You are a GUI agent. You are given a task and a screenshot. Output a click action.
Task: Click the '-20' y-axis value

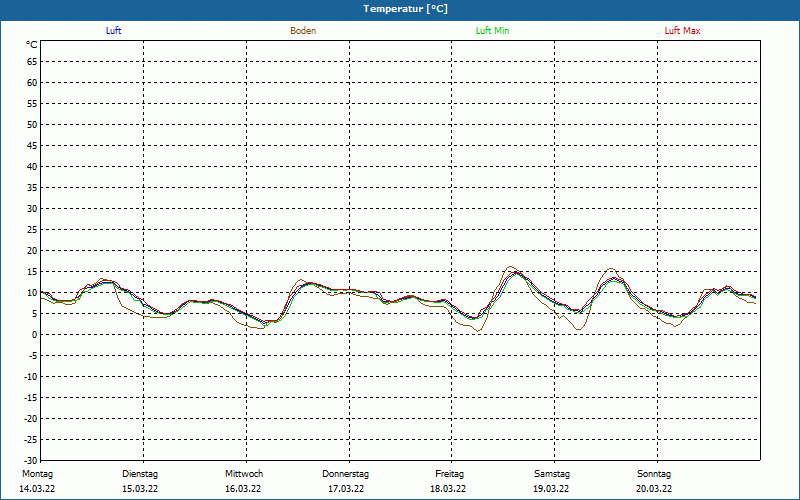coord(30,419)
